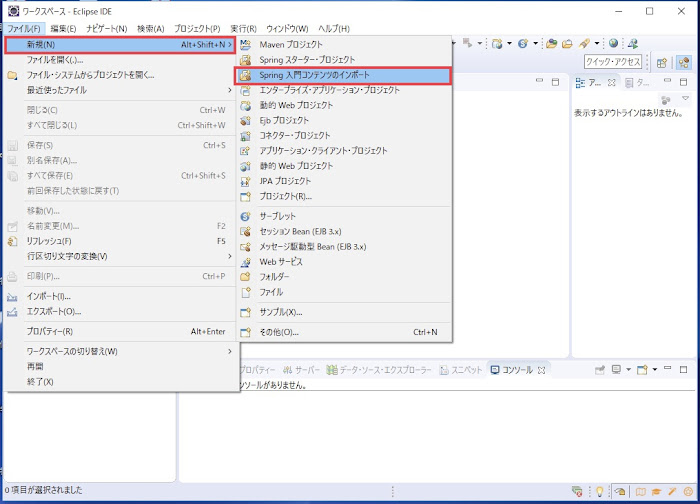Click the display selected console icon
This screenshot has width=700, height=504.
pyautogui.click(x=617, y=370)
